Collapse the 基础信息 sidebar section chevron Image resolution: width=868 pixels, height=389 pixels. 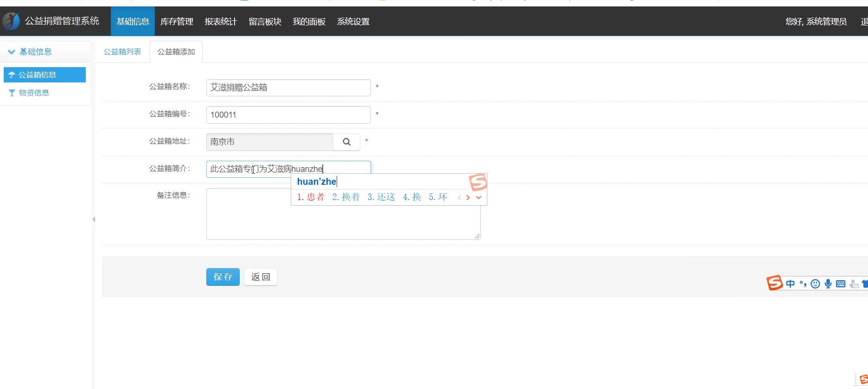click(12, 52)
